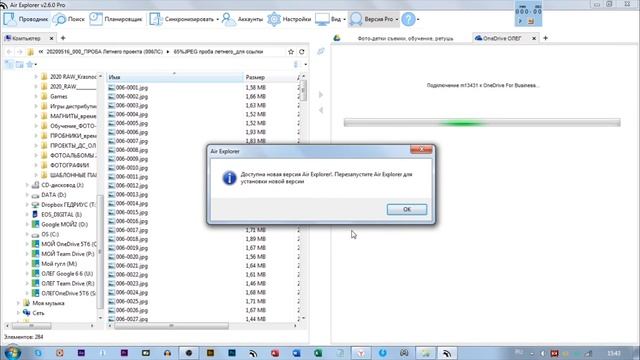Expand the DATA (D:) drive

[x=27, y=195]
